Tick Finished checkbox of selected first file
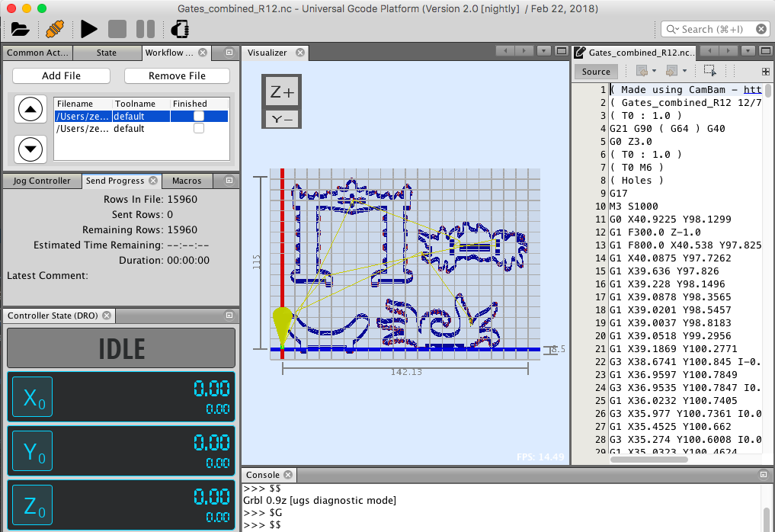This screenshot has height=532, width=775. [199, 116]
